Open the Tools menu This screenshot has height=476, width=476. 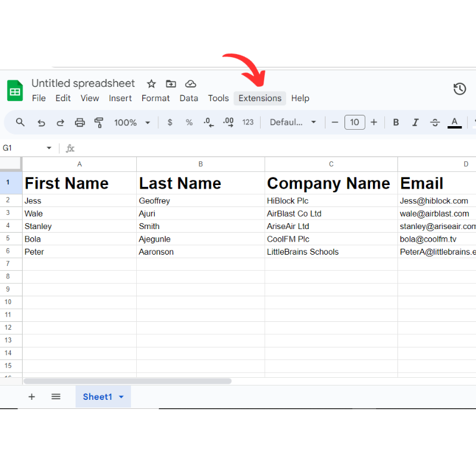coord(218,98)
